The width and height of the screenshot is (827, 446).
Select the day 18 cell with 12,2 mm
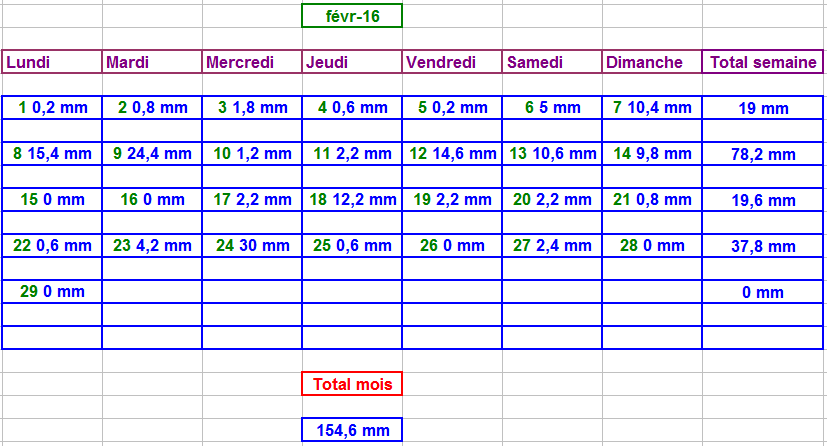[352, 200]
